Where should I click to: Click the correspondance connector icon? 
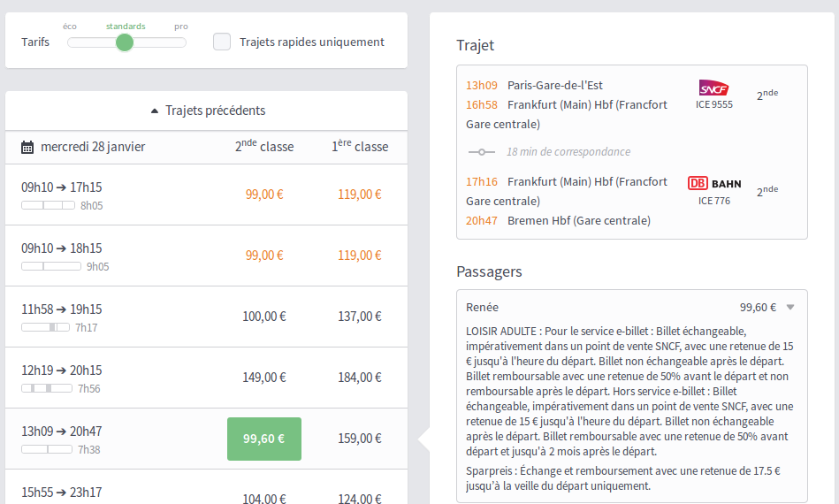coord(481,152)
